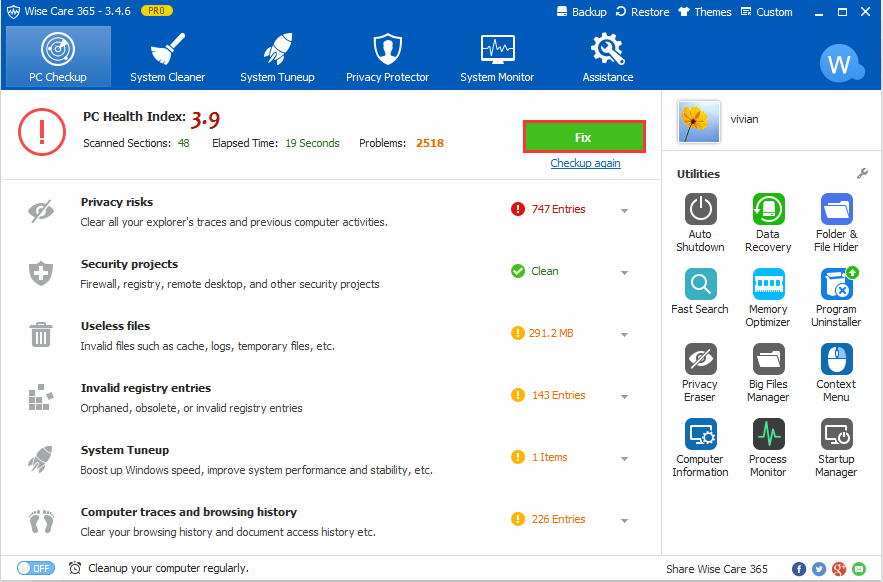Open the System Cleaner tab
The width and height of the screenshot is (883, 582).
168,57
